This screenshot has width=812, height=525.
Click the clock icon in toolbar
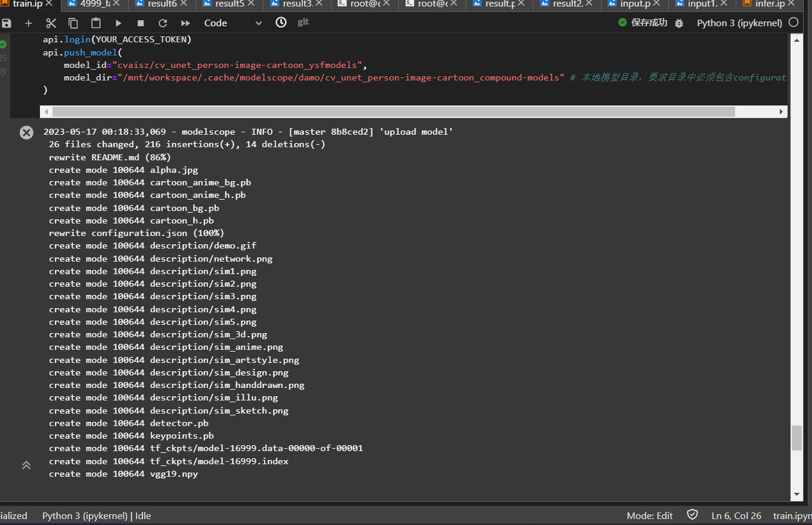[281, 23]
